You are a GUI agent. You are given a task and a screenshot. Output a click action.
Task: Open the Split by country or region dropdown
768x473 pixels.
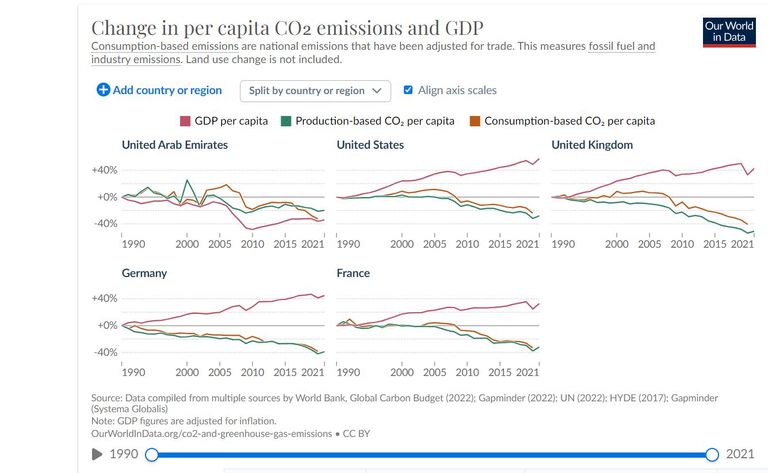tap(315, 91)
